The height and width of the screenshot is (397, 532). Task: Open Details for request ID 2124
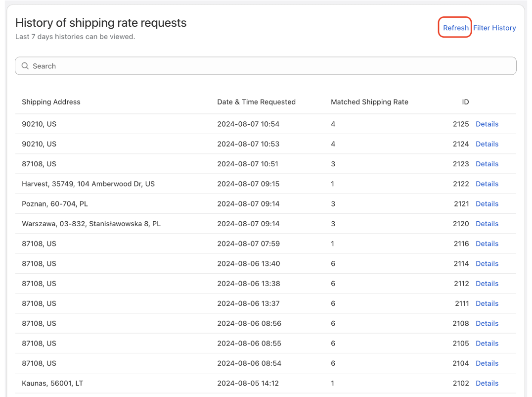point(487,144)
